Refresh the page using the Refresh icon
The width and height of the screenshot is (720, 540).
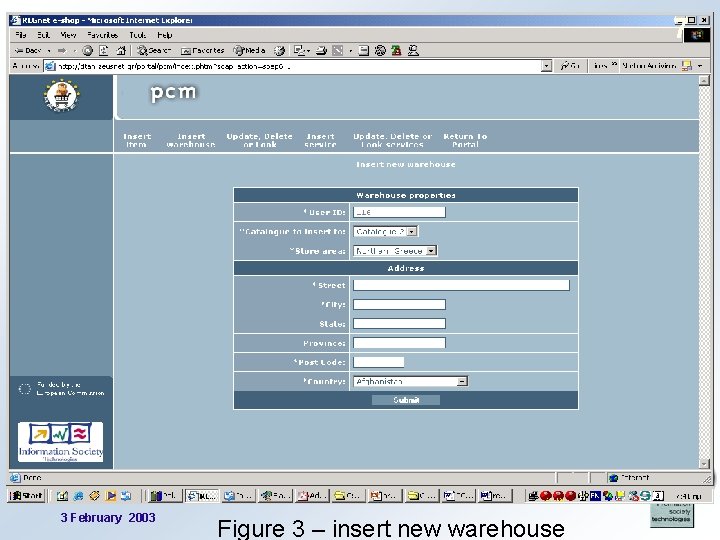[x=104, y=51]
